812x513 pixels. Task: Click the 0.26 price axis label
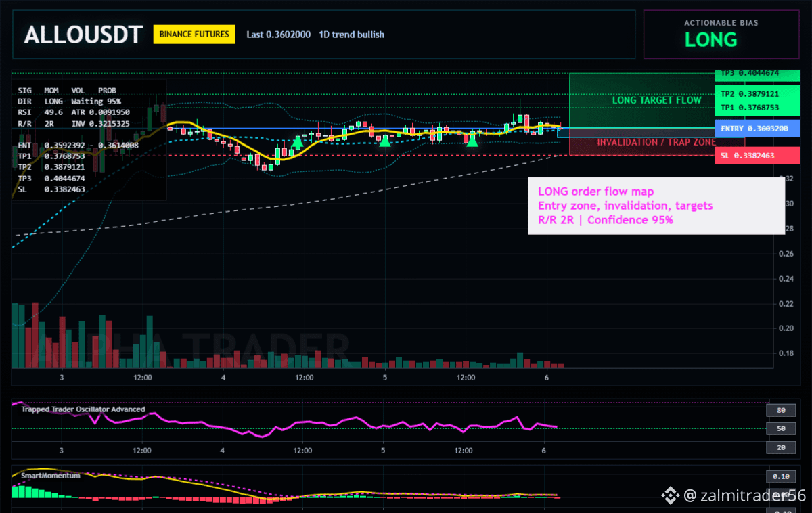point(786,254)
